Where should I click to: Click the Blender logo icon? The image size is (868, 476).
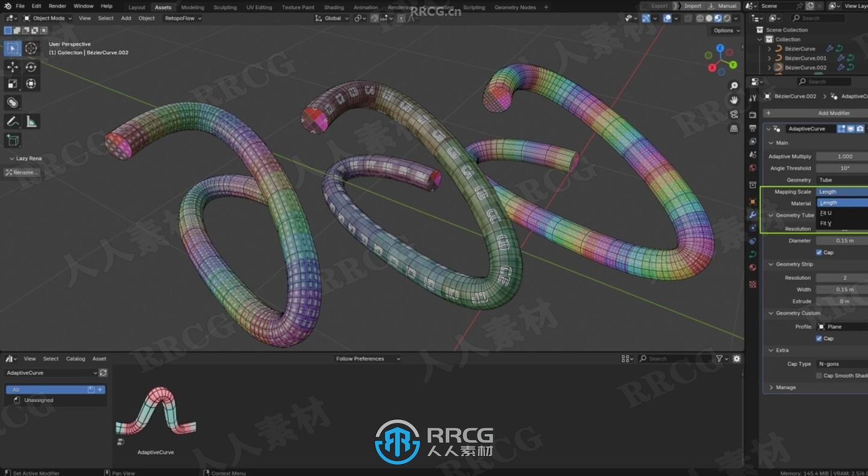click(7, 6)
